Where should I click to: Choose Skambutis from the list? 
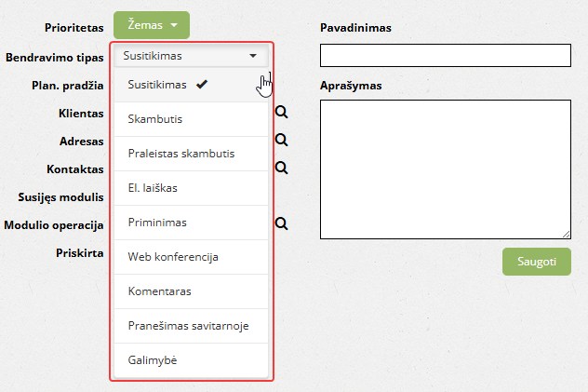pos(192,119)
